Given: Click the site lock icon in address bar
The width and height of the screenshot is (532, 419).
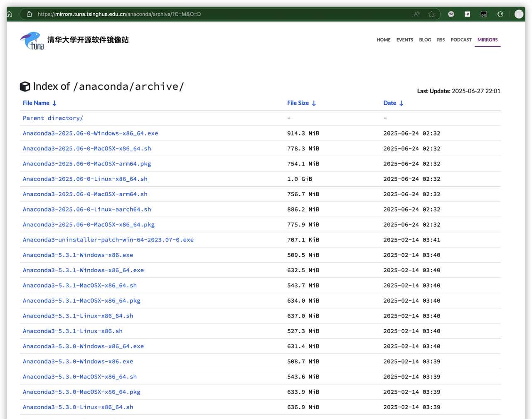Looking at the screenshot, I should click(29, 14).
